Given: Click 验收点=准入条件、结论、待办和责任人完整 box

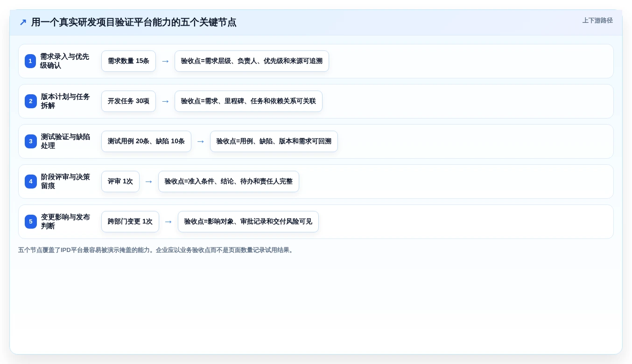Looking at the screenshot, I should [x=229, y=182].
